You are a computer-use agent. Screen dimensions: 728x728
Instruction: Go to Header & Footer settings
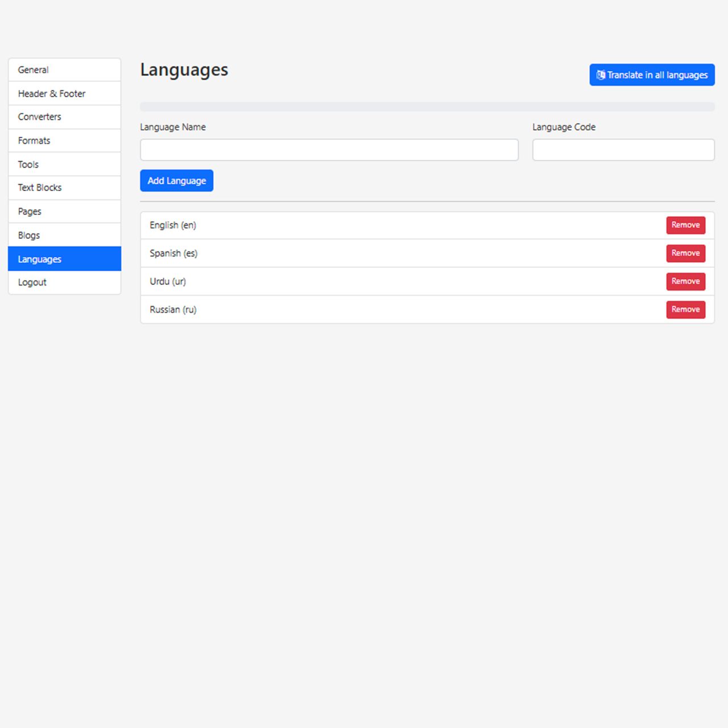pos(65,93)
